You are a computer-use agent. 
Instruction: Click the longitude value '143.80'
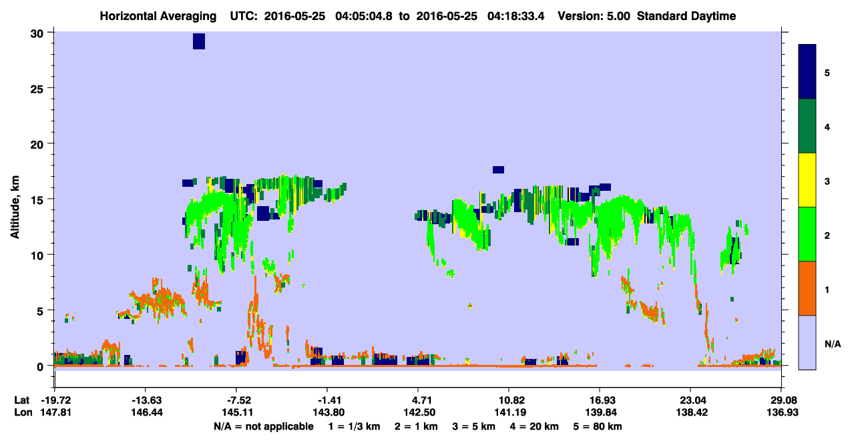(x=327, y=413)
